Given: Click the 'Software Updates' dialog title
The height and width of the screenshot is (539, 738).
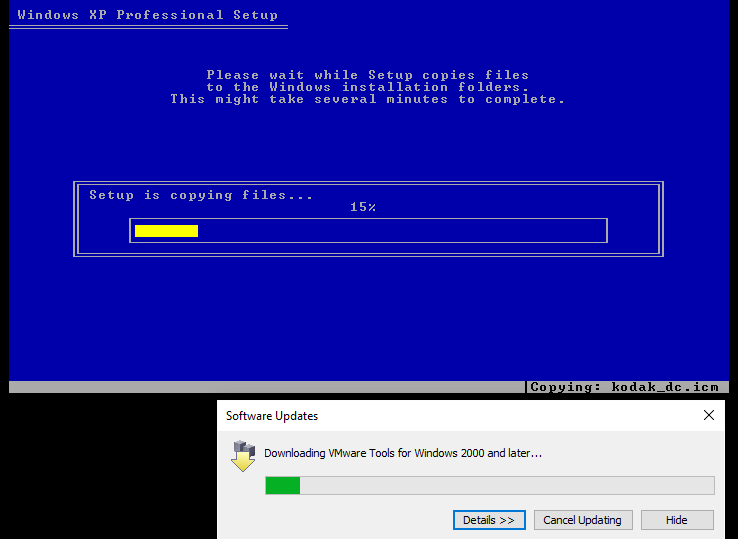Looking at the screenshot, I should pos(272,416).
